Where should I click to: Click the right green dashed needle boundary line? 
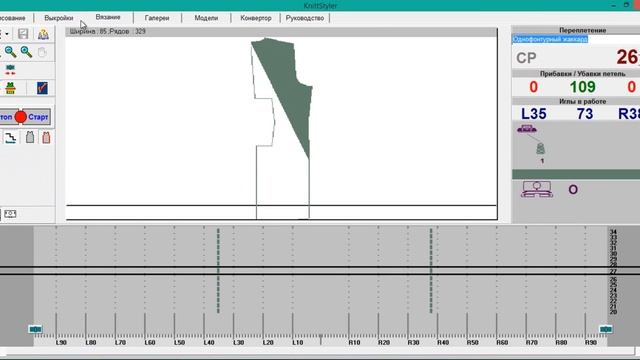431,271
